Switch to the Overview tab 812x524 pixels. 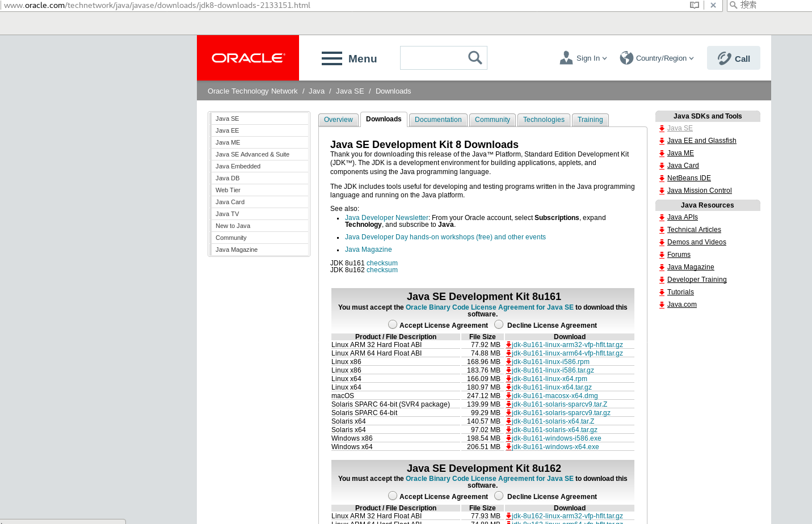[338, 120]
